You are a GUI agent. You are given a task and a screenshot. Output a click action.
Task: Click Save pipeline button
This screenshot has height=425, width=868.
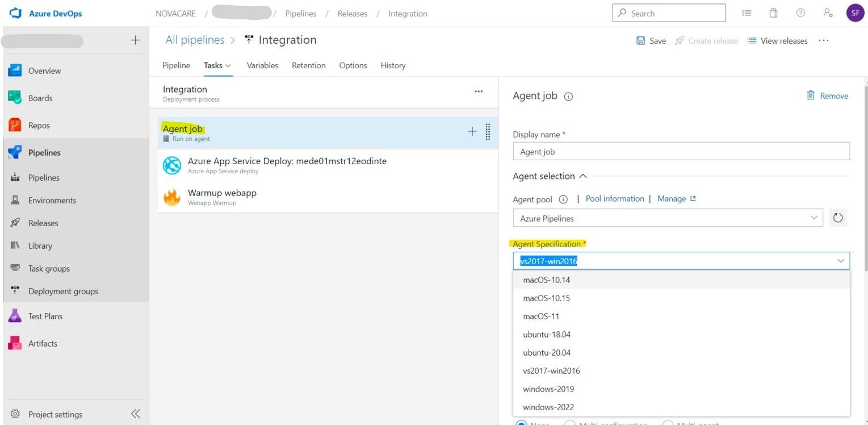(651, 41)
